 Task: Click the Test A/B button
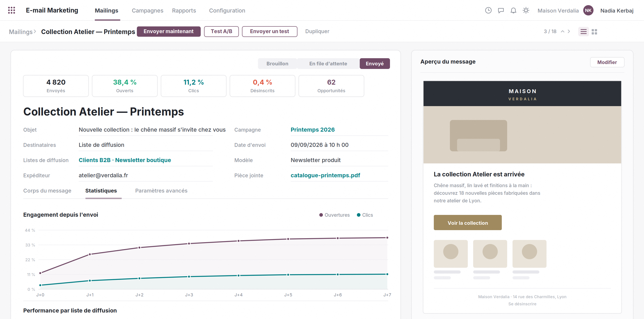click(x=221, y=32)
